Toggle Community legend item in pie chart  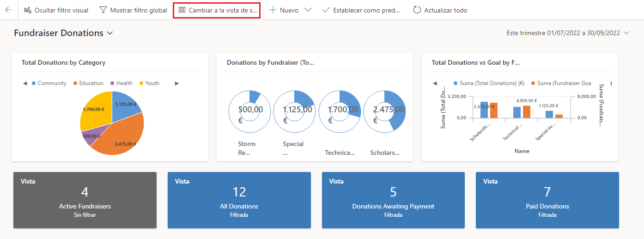(x=49, y=83)
